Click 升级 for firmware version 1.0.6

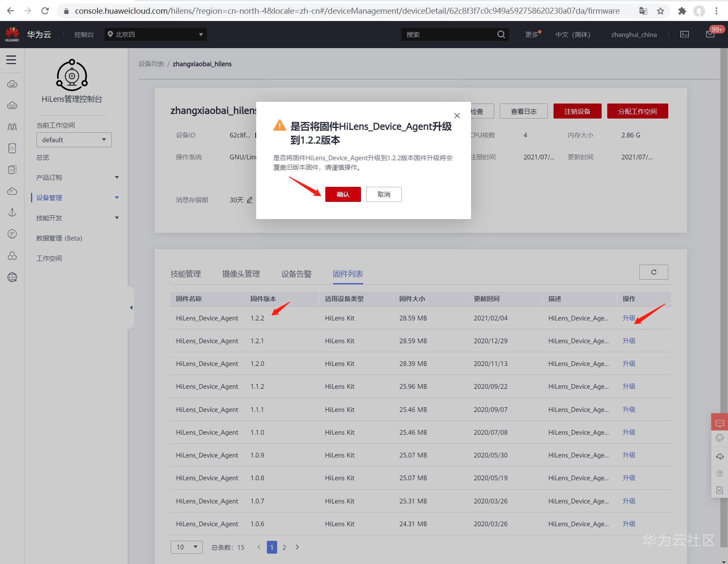(x=629, y=524)
